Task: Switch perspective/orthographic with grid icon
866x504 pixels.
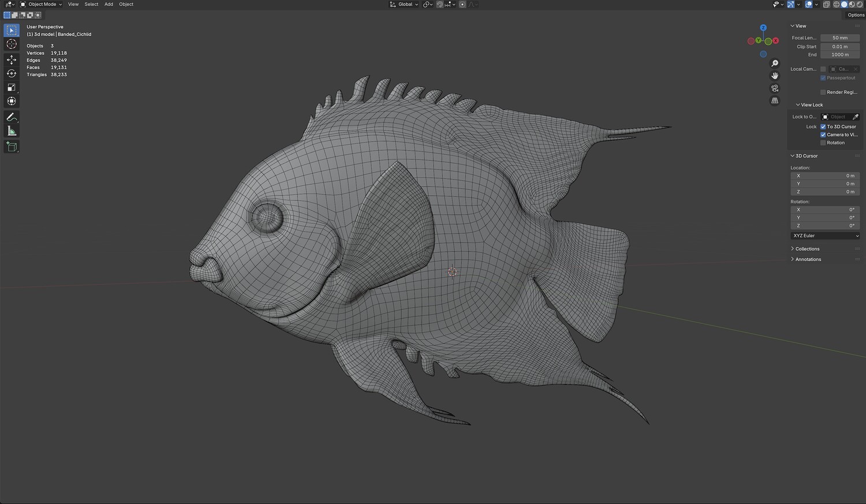Action: pos(775,100)
